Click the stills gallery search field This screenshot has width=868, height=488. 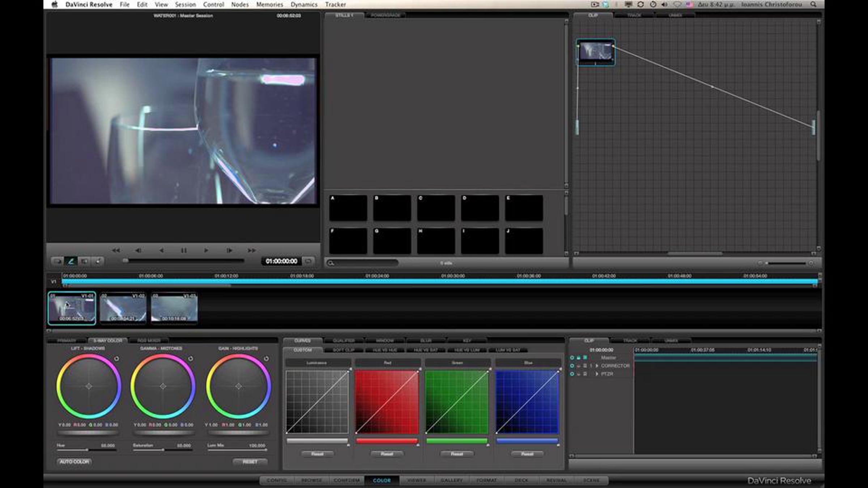click(362, 263)
